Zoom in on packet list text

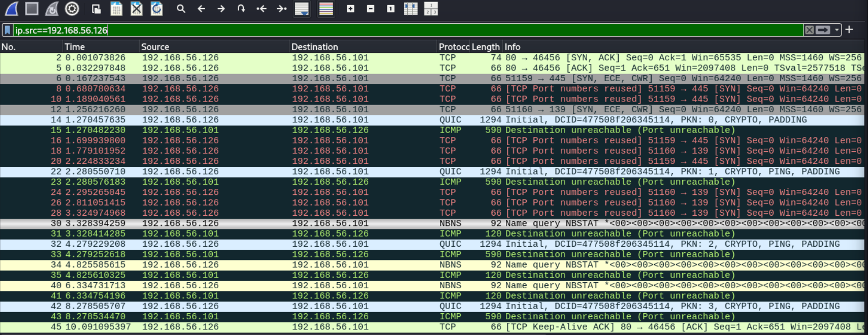(x=350, y=9)
